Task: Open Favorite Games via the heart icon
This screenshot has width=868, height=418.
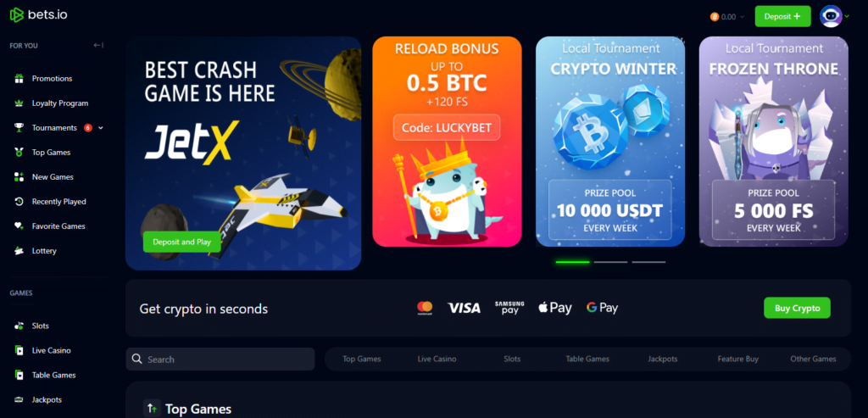Action: tap(19, 226)
